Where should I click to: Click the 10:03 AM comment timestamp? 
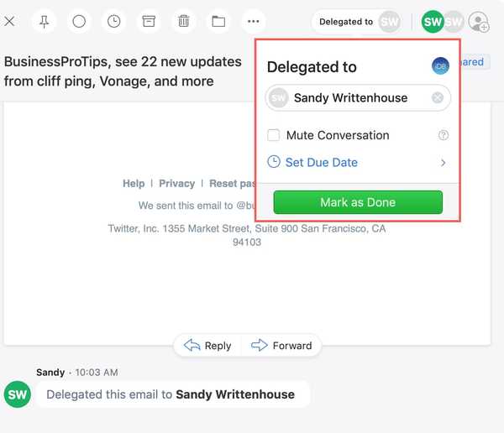pos(97,373)
